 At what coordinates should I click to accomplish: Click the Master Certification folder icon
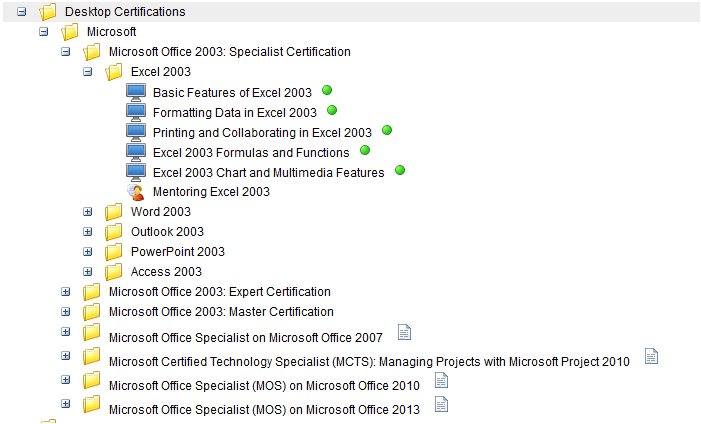pos(91,312)
